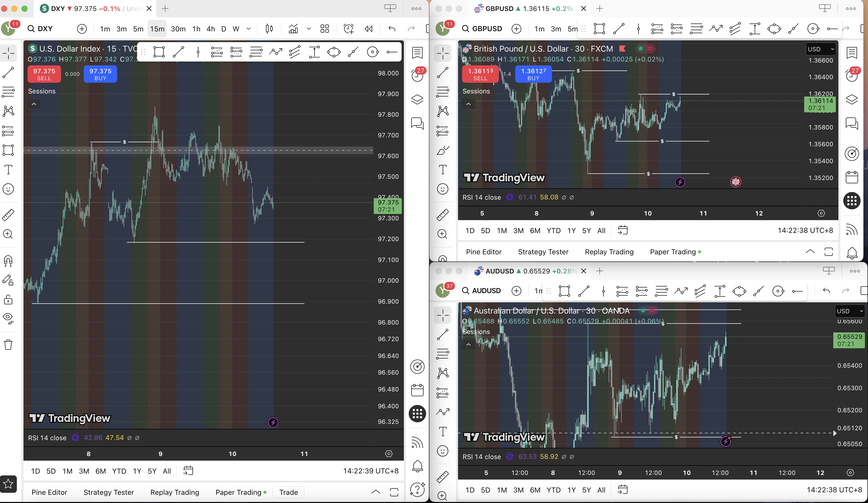
Task: Open Strategy Tester tab in the GBPUSD window
Action: (543, 252)
